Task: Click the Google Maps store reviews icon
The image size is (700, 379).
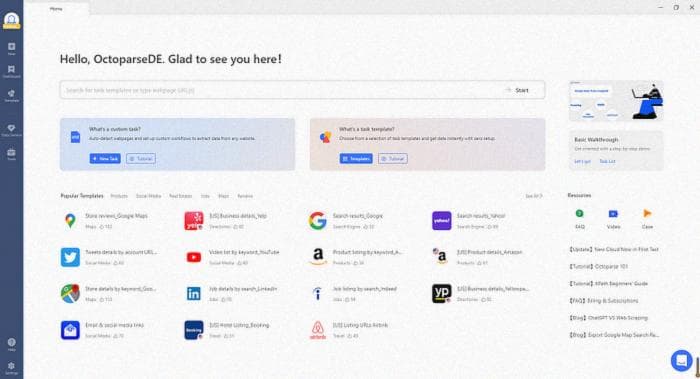Action: point(70,221)
